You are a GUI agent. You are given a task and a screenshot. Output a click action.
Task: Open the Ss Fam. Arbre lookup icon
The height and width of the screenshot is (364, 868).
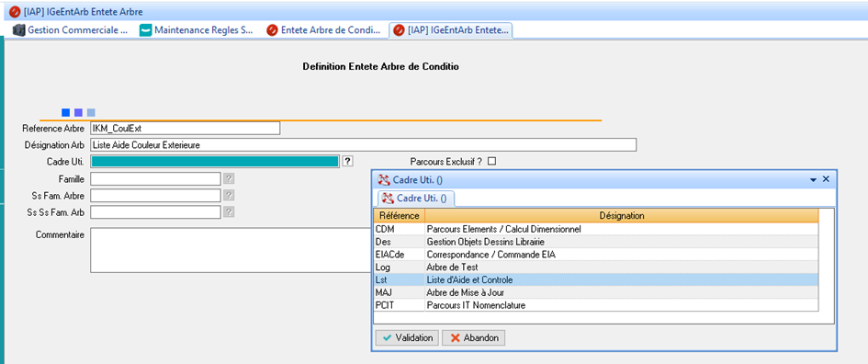coord(229,196)
